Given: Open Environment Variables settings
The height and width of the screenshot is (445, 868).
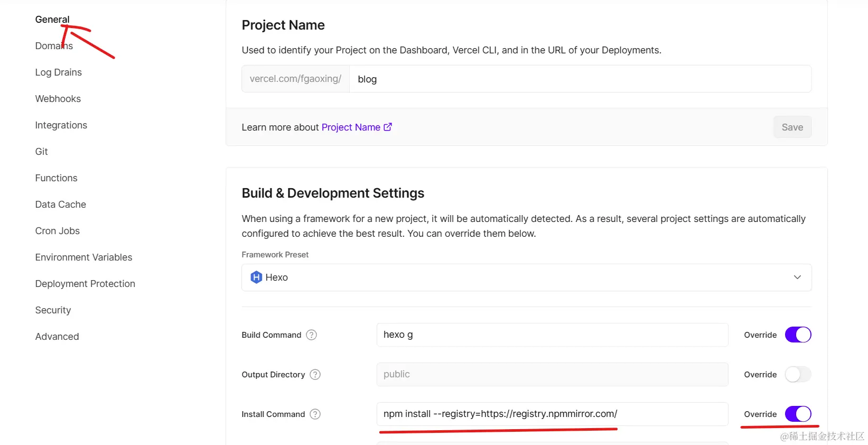Looking at the screenshot, I should (x=84, y=257).
